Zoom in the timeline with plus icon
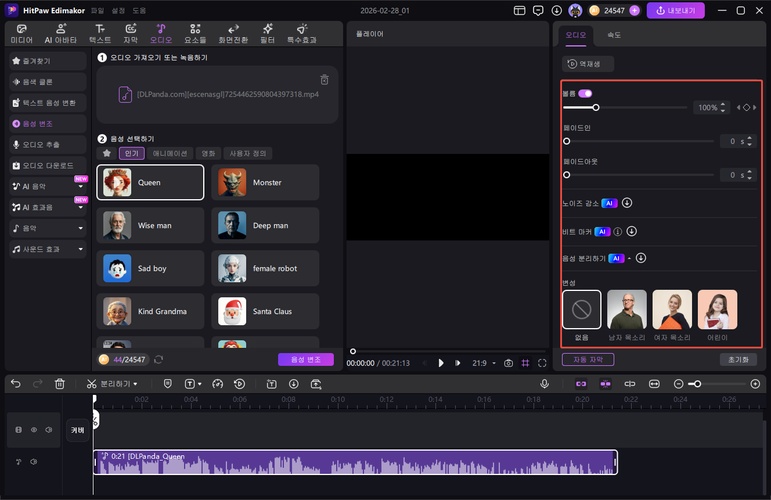 coord(756,384)
